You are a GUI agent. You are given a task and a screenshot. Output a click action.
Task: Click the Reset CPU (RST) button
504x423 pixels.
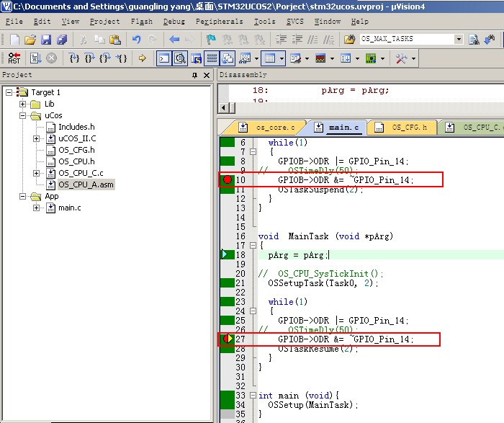[14, 58]
